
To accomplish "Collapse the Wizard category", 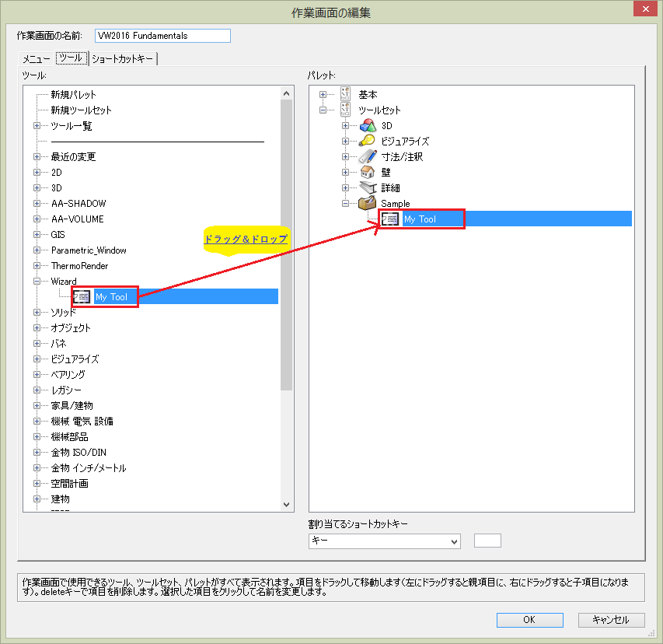I will (x=37, y=281).
